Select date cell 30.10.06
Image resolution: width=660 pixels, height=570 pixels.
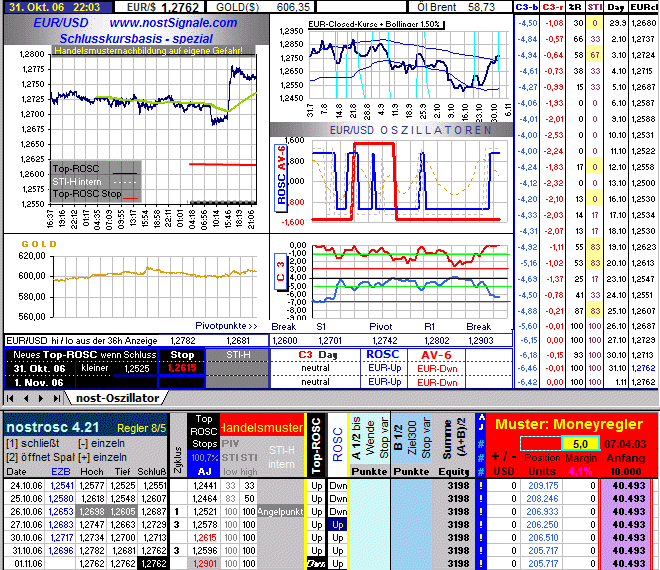pos(26,538)
